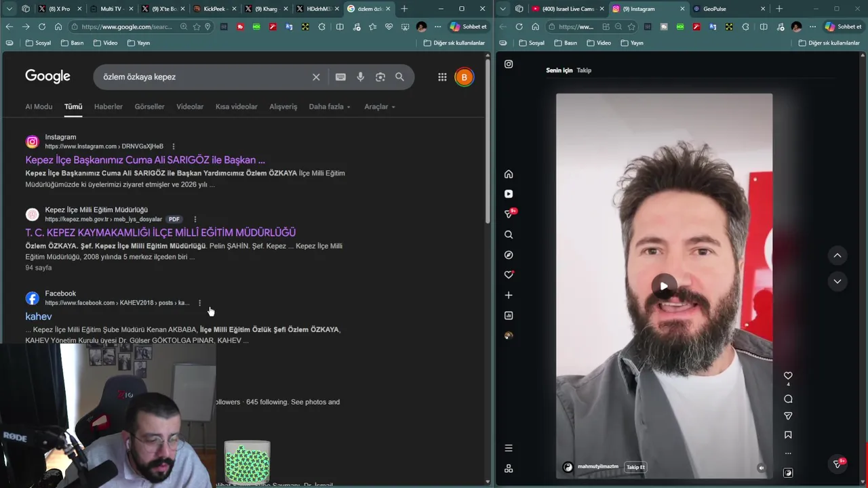The height and width of the screenshot is (488, 868).
Task: Click the Google page vertical scrollbar
Action: click(x=488, y=142)
